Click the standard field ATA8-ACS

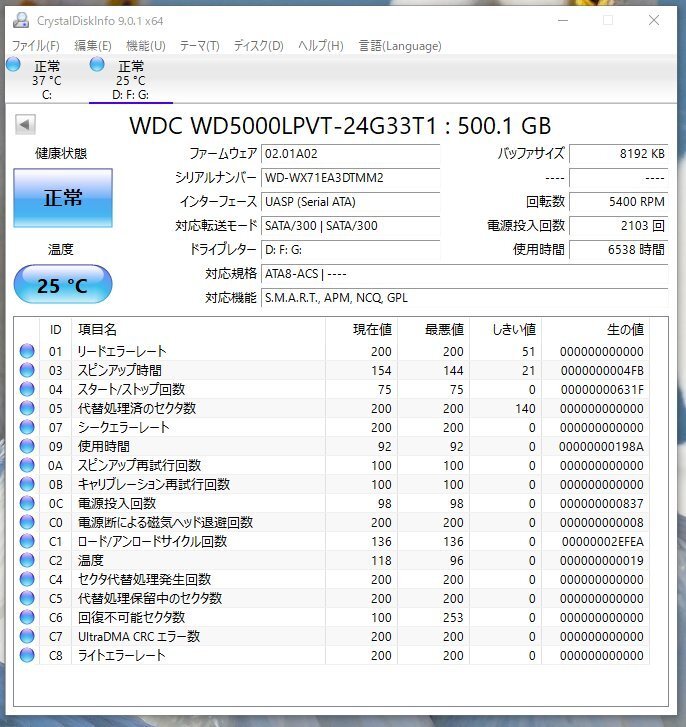point(464,274)
